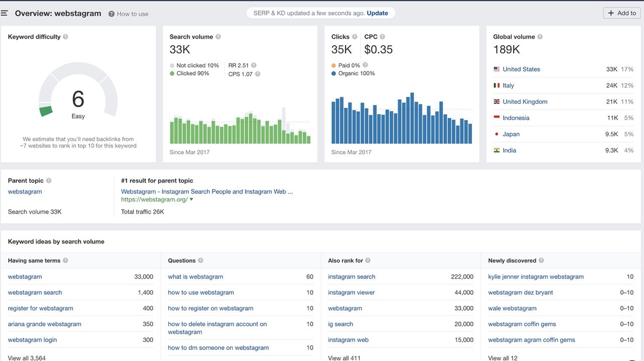The width and height of the screenshot is (644, 361).
Task: Open the 'instagram search' keyword link
Action: pos(351,277)
